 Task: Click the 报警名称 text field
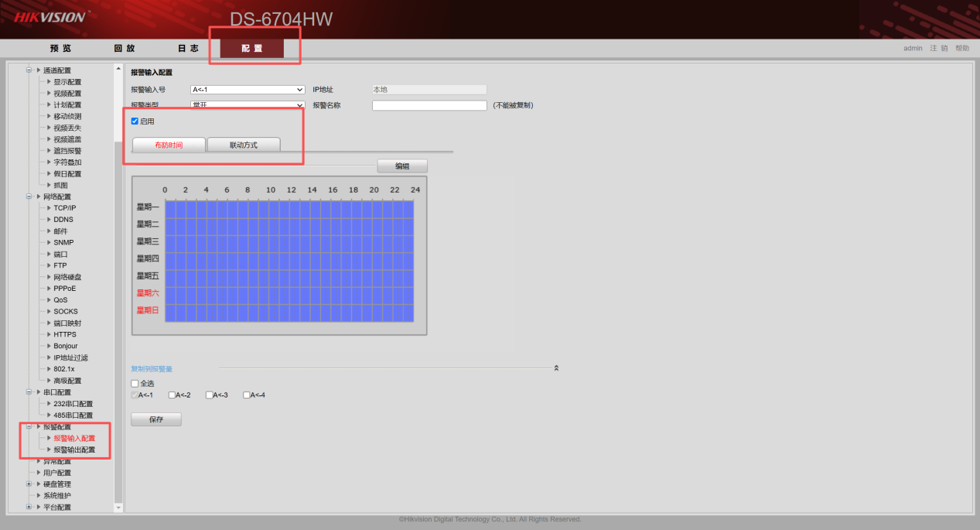pos(429,105)
